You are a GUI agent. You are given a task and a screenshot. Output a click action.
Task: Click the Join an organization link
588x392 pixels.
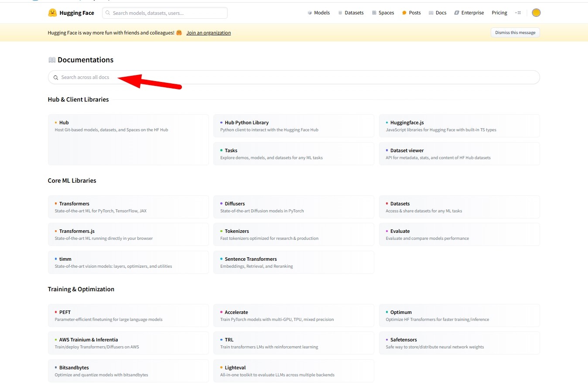[x=209, y=33]
